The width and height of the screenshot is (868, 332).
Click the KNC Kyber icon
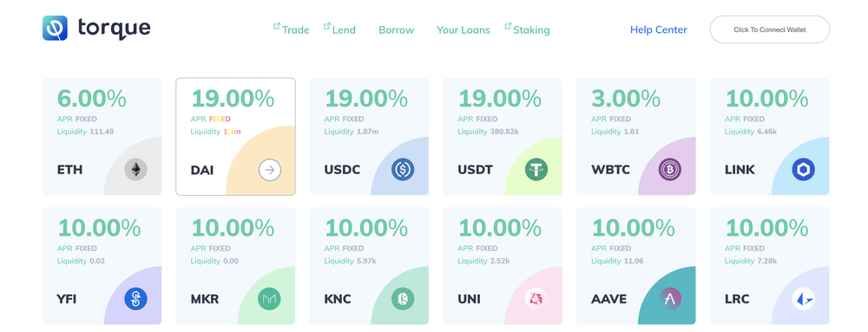click(x=403, y=299)
